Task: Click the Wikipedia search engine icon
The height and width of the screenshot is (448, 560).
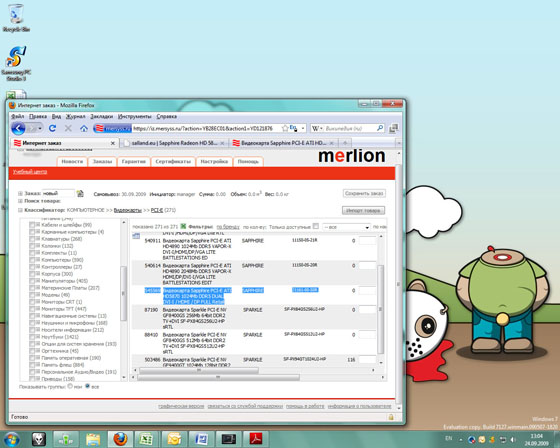Action: [315, 128]
